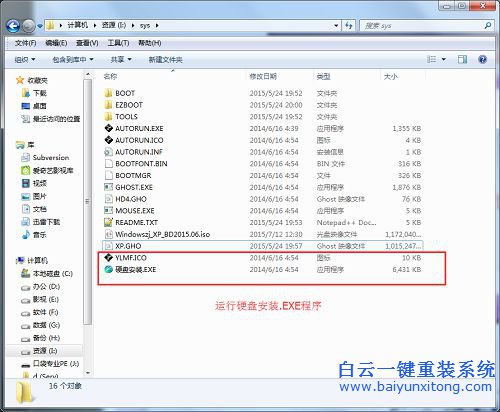Screen dimensions: 500x412
Task: Select the BOOT folder icon
Action: point(108,93)
